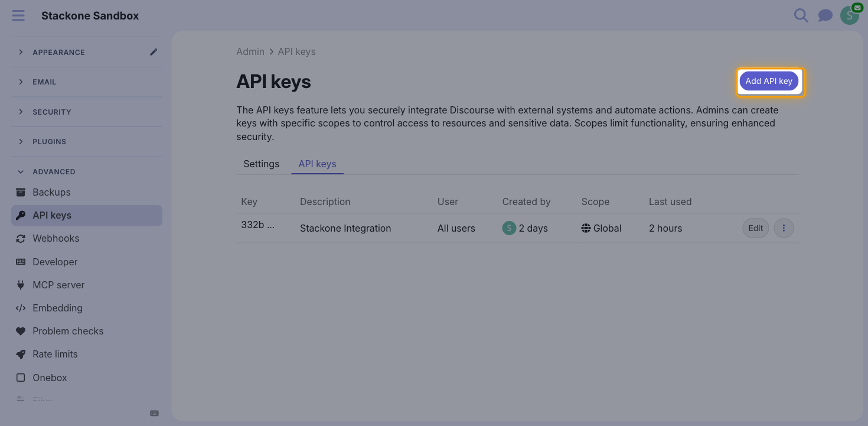Open Developer settings in the sidebar
The image size is (868, 426).
tap(86, 262)
